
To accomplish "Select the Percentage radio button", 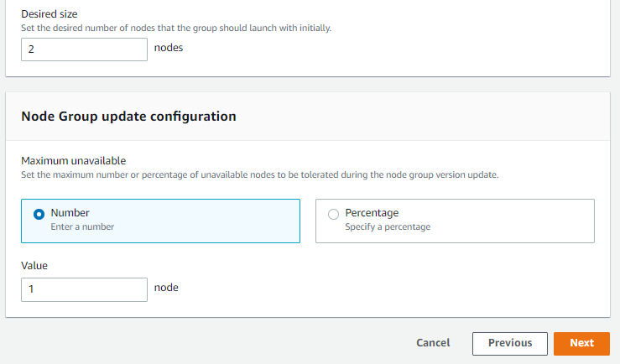I will [x=333, y=214].
